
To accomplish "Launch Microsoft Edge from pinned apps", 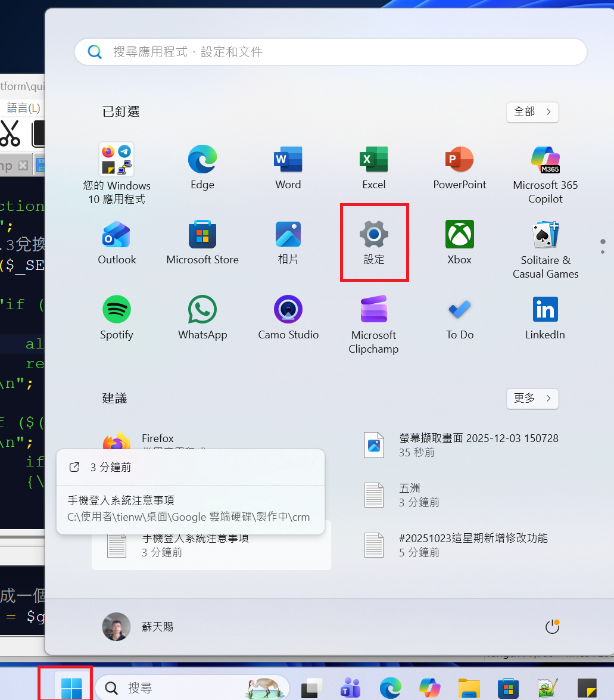I will click(x=202, y=167).
